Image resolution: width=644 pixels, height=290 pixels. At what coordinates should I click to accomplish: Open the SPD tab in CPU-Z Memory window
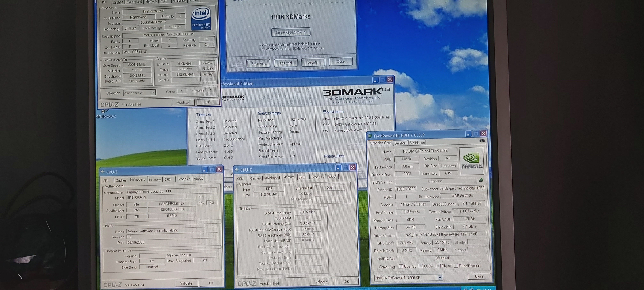tap(302, 177)
